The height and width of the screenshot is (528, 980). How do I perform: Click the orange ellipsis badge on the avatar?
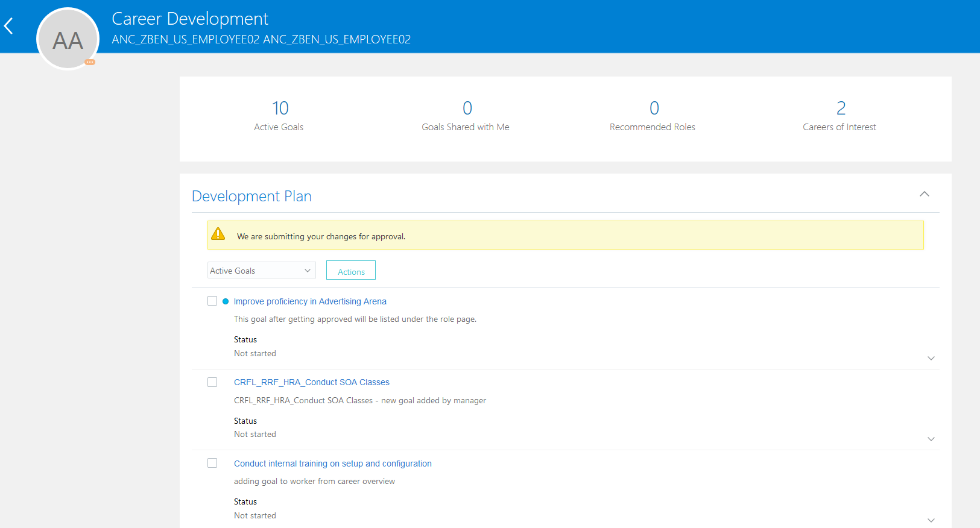point(90,62)
